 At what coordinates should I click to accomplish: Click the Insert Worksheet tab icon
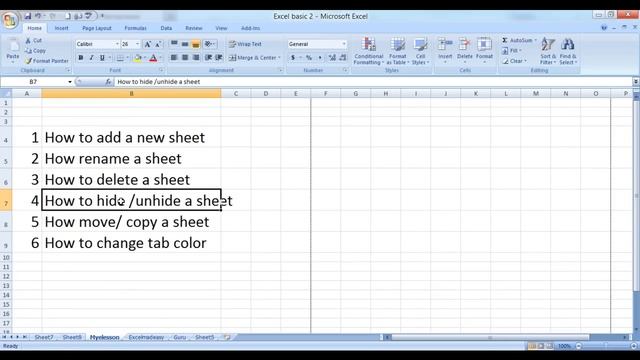pos(227,337)
